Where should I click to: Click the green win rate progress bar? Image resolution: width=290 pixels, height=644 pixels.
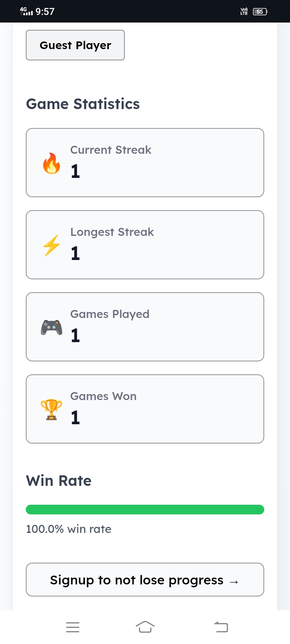click(x=145, y=510)
